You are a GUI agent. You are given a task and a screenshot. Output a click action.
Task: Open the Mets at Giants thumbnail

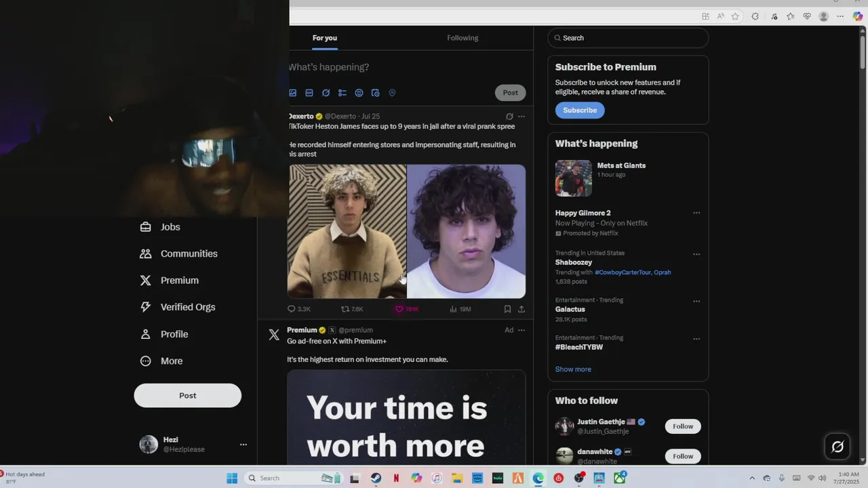[574, 178]
